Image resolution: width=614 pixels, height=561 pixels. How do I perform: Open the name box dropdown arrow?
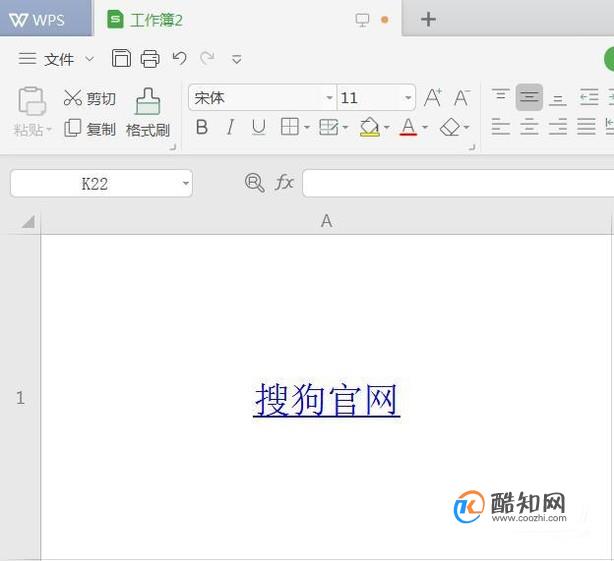click(x=186, y=183)
